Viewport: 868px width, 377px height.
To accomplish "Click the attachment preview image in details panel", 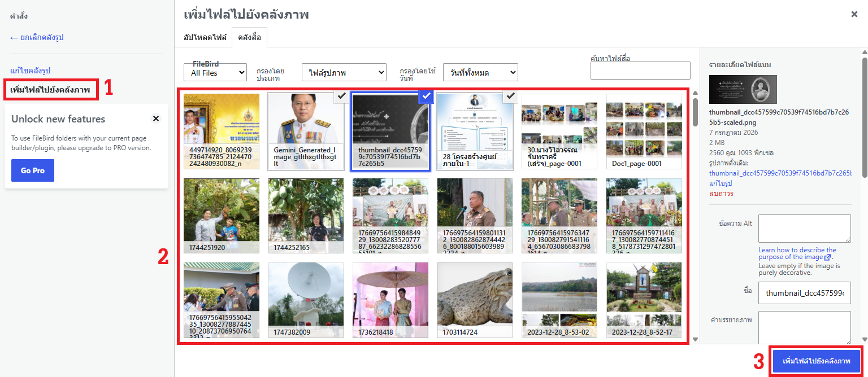I will (x=743, y=89).
